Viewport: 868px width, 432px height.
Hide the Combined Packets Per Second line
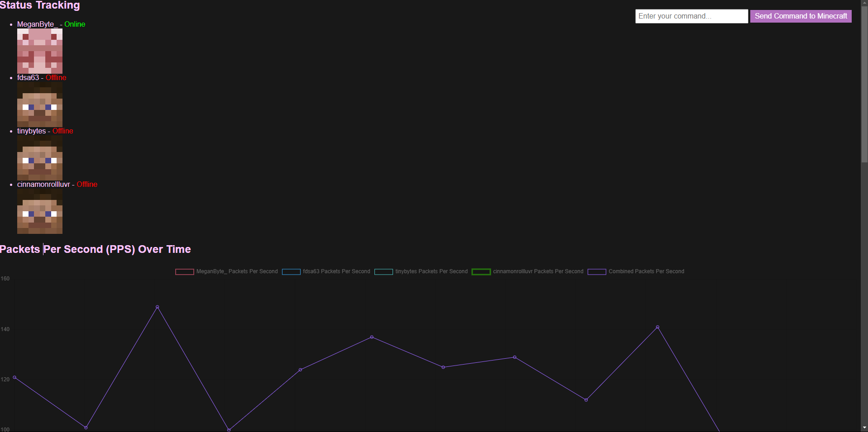pyautogui.click(x=646, y=271)
